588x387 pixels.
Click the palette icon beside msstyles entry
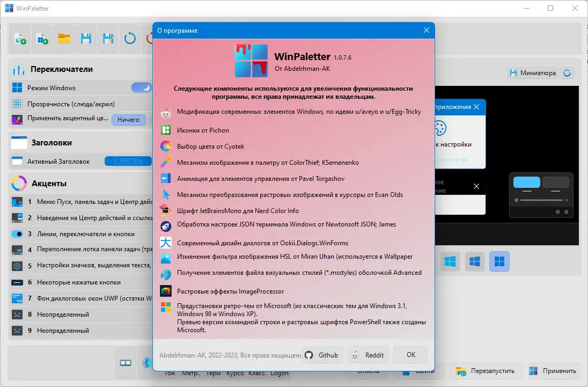(x=166, y=275)
